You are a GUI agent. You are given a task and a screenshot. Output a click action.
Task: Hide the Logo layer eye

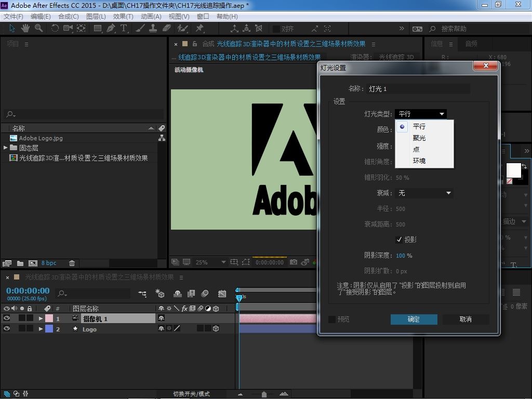(6, 328)
